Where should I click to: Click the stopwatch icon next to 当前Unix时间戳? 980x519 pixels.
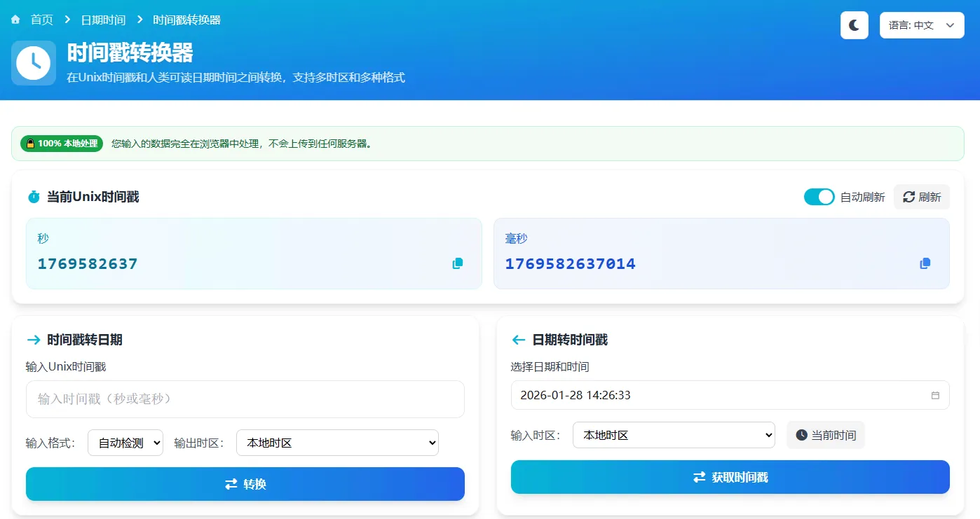[33, 197]
